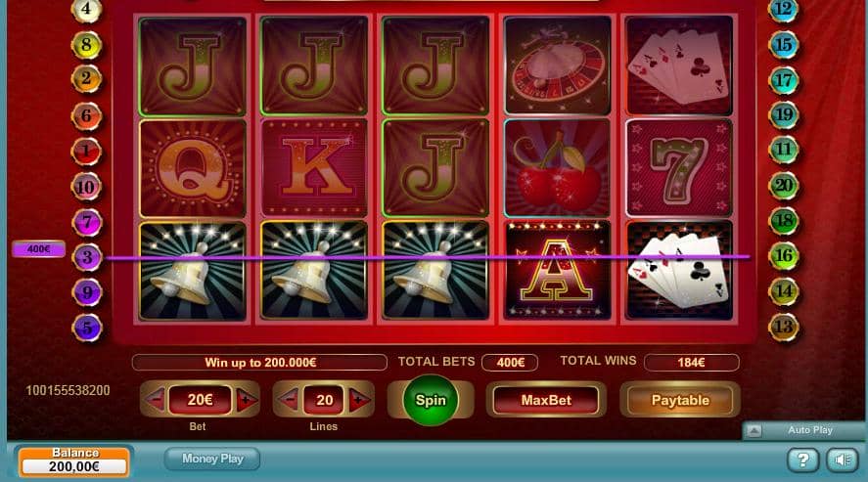Viewport: 868px width, 482px height.
Task: Select MaxBet to wager the maximum
Action: coord(546,400)
